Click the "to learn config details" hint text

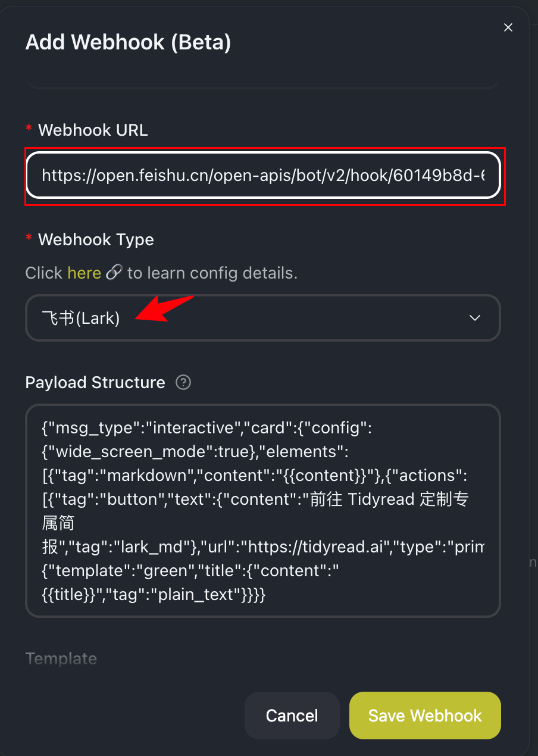pyautogui.click(x=212, y=273)
